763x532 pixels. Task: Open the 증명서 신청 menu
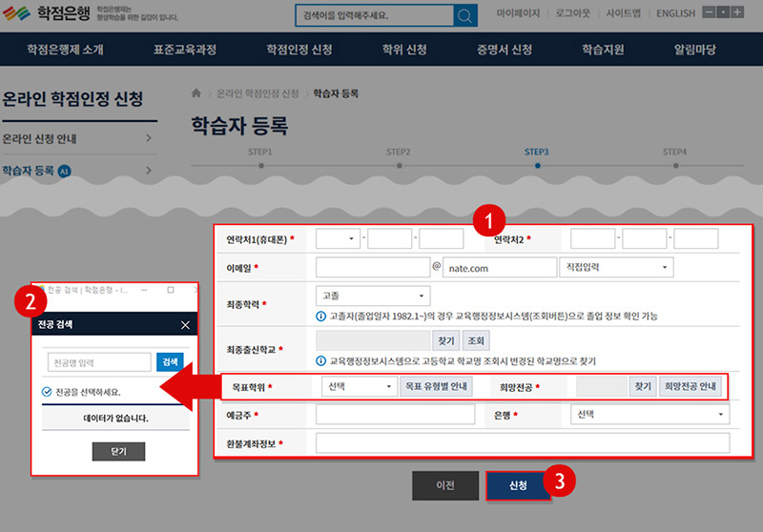pyautogui.click(x=505, y=50)
